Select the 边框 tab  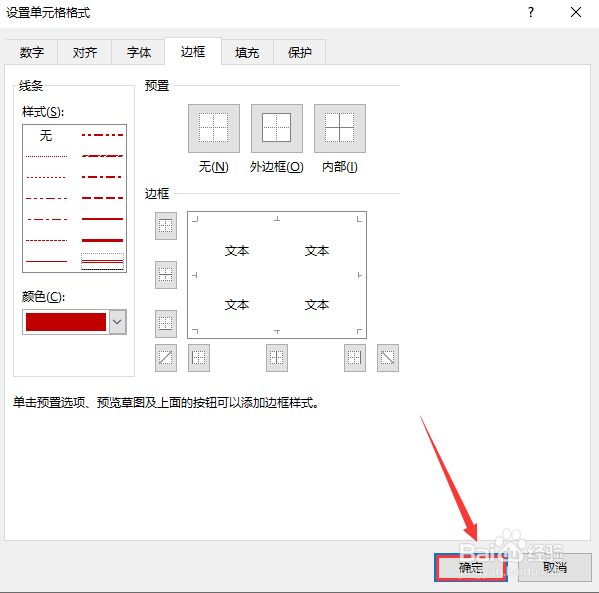193,51
